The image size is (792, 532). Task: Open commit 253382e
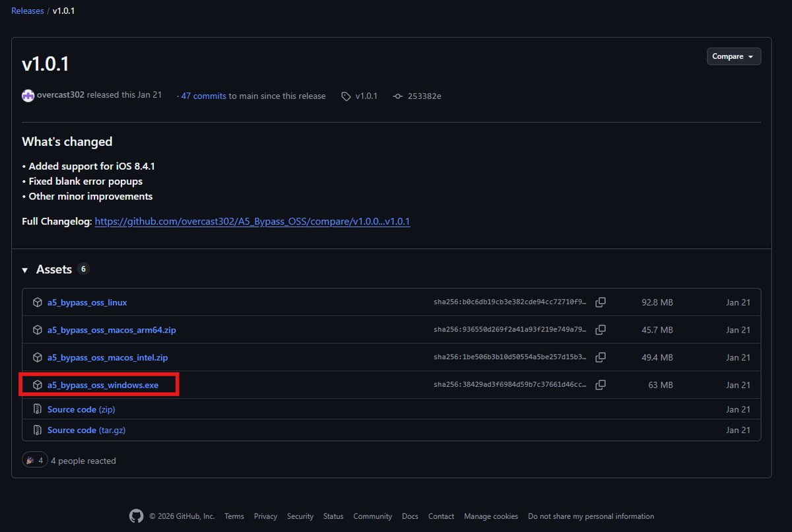(x=424, y=96)
